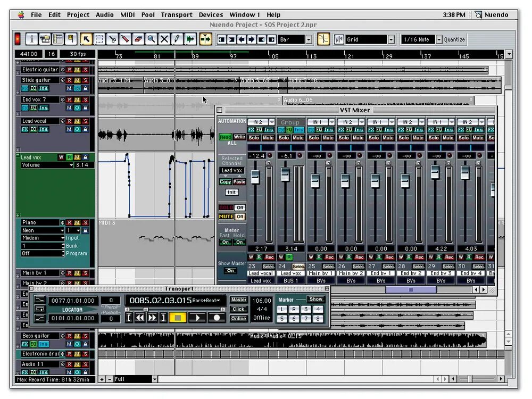Viewport: 532px width, 399px height.
Task: Select the Magnifying glass zoom tool
Action: [x=151, y=39]
